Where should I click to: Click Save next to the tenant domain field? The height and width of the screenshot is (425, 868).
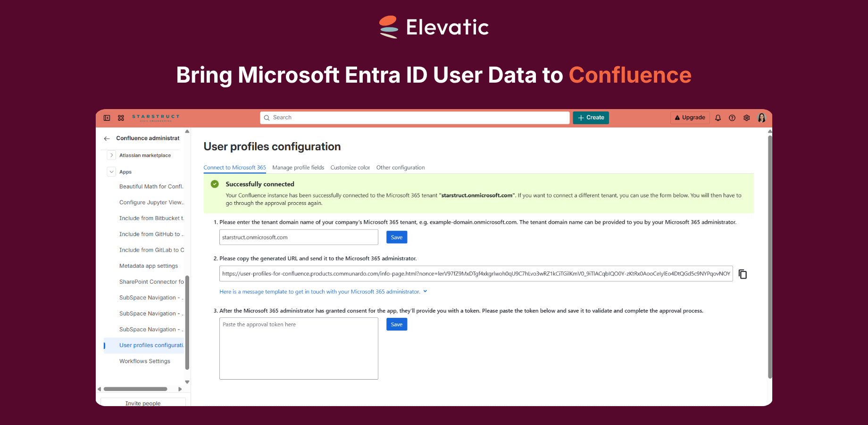[x=396, y=237]
